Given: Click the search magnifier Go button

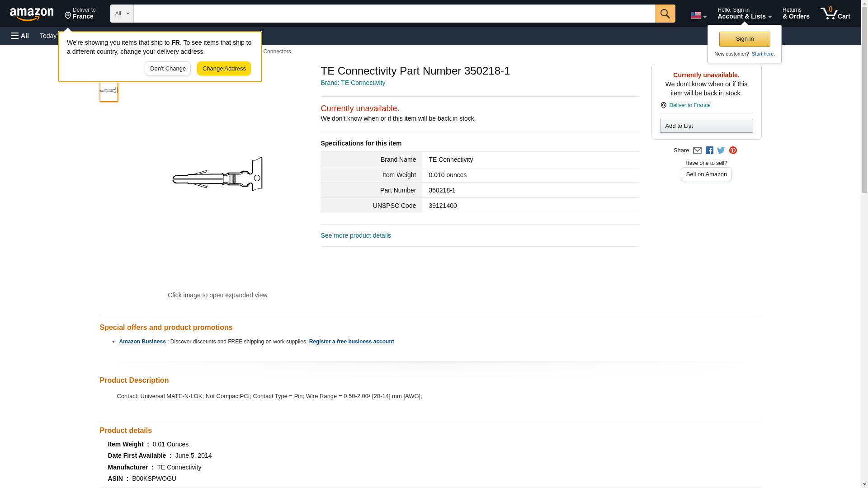Looking at the screenshot, I should coord(665,14).
